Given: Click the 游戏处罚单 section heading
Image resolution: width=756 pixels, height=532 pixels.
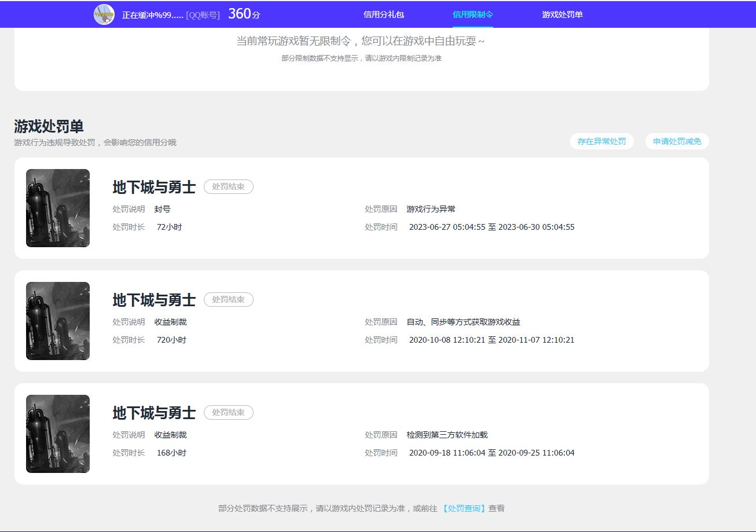Looking at the screenshot, I should [49, 127].
